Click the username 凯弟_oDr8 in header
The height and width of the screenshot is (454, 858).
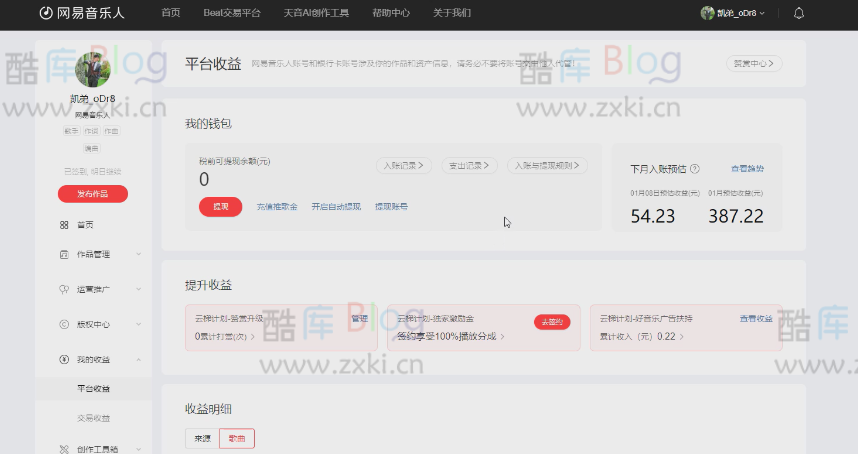[x=737, y=13]
